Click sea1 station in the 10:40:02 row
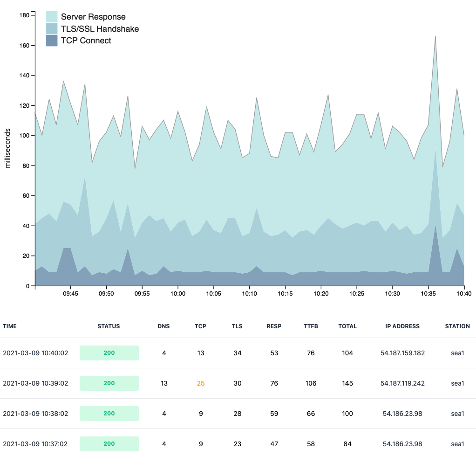The image size is (476, 456). (x=457, y=353)
